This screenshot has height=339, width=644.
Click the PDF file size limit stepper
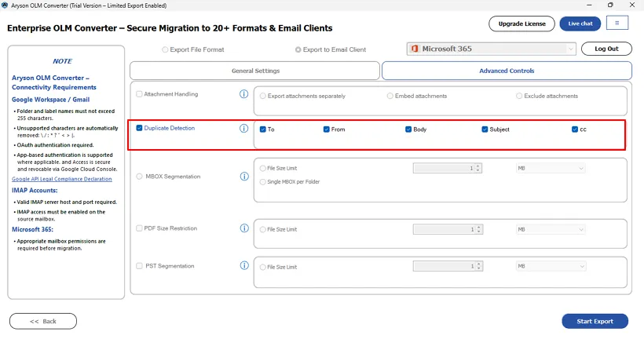(x=478, y=229)
